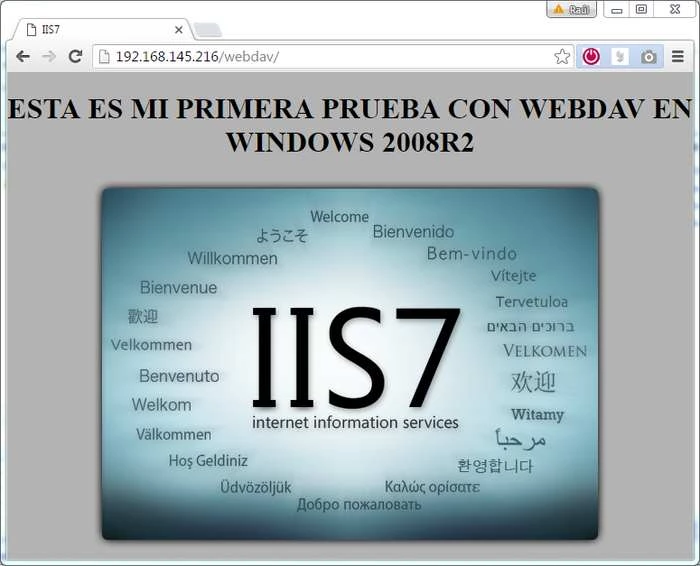Click 'internet information services' caption
The image size is (700, 566).
coord(355,422)
